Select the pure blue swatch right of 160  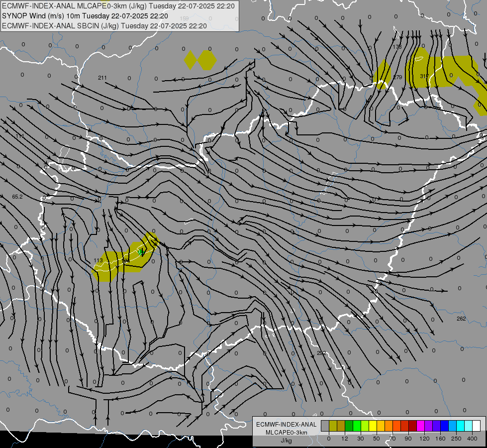pos(444,426)
